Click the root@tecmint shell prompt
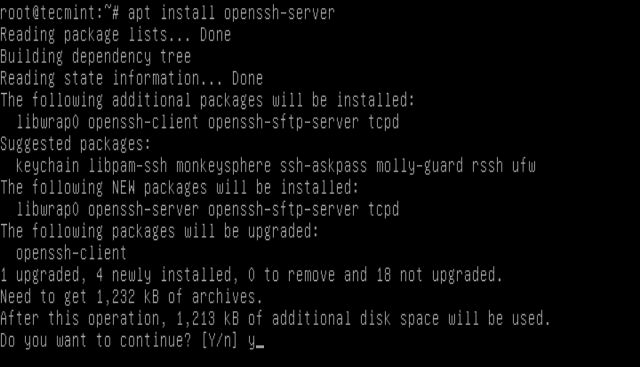This screenshot has height=367, width=640. [x=60, y=13]
